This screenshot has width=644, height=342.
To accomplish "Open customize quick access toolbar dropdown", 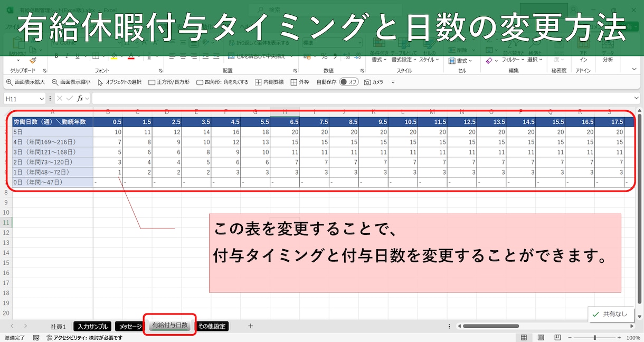I will tap(393, 82).
